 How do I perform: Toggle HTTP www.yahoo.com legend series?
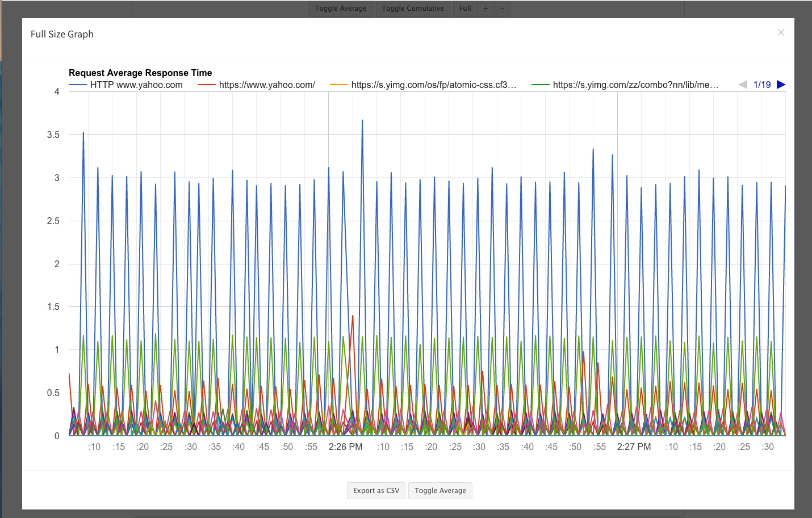tap(136, 85)
